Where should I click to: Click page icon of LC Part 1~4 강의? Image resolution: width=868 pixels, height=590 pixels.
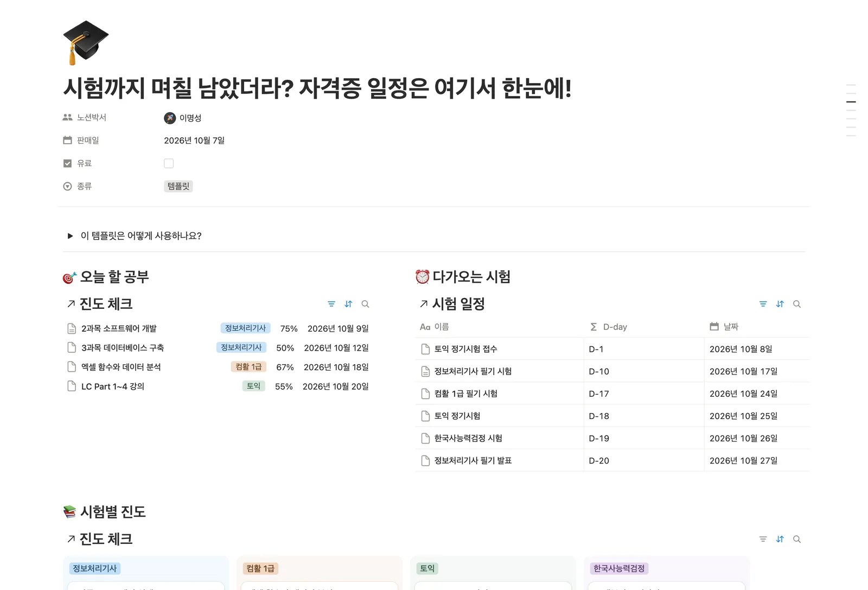(72, 386)
